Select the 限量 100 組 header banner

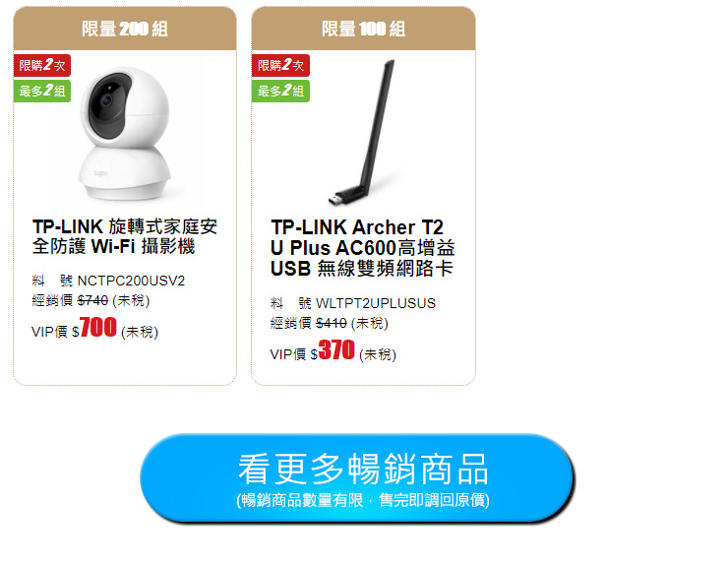click(363, 29)
